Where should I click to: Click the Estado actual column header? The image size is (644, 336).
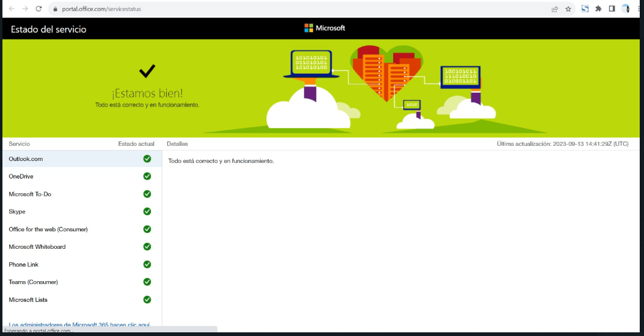click(136, 144)
